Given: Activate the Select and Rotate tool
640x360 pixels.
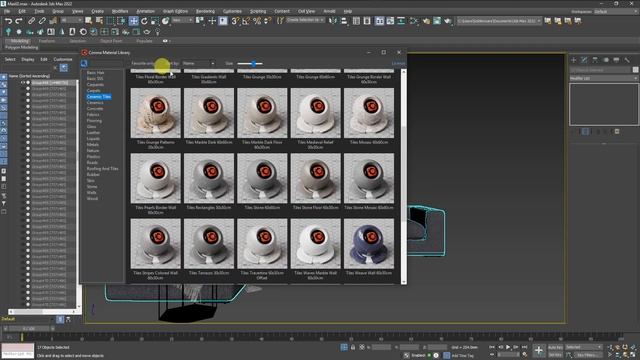Looking at the screenshot, I should pyautogui.click(x=144, y=21).
